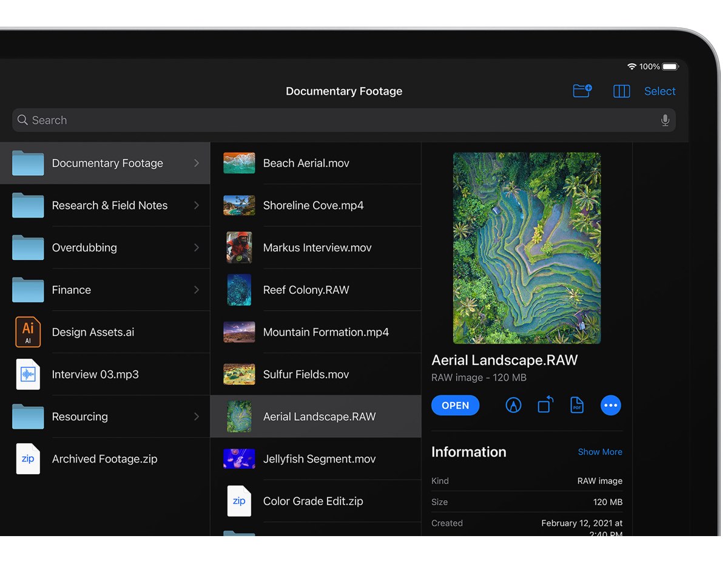Open the Resourcing folder icon
This screenshot has height=561, width=728.
(28, 416)
